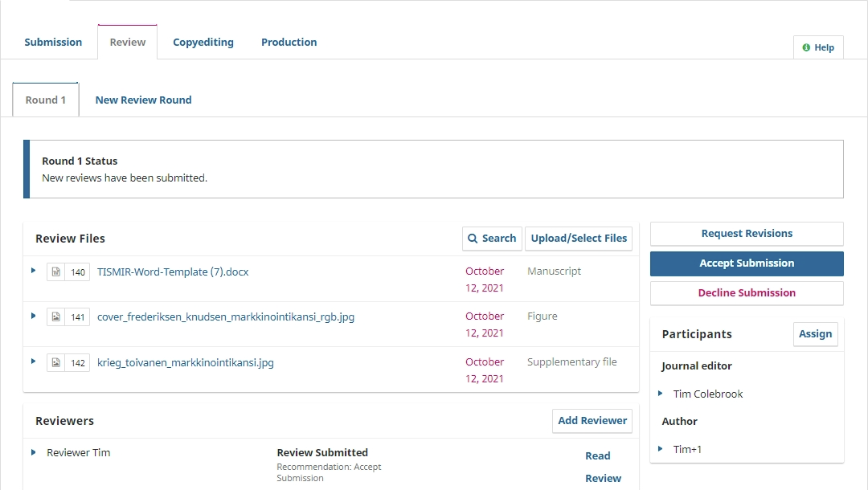Go to the Production tab
The width and height of the screenshot is (868, 490).
tap(289, 42)
